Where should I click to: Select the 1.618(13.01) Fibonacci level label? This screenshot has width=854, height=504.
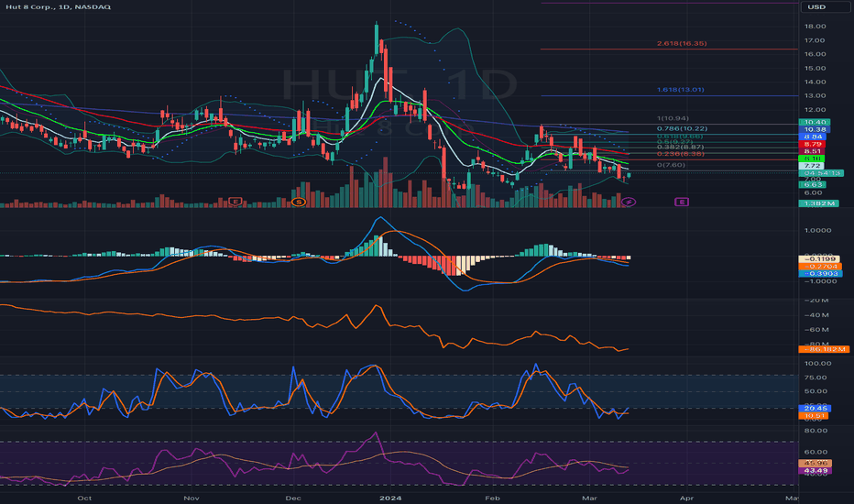680,90
